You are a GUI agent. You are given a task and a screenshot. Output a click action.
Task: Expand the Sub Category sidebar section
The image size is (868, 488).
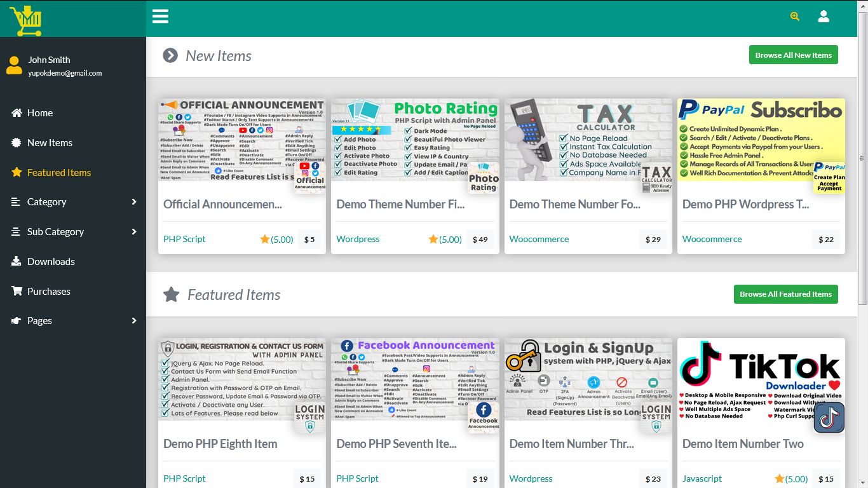pyautogui.click(x=55, y=231)
